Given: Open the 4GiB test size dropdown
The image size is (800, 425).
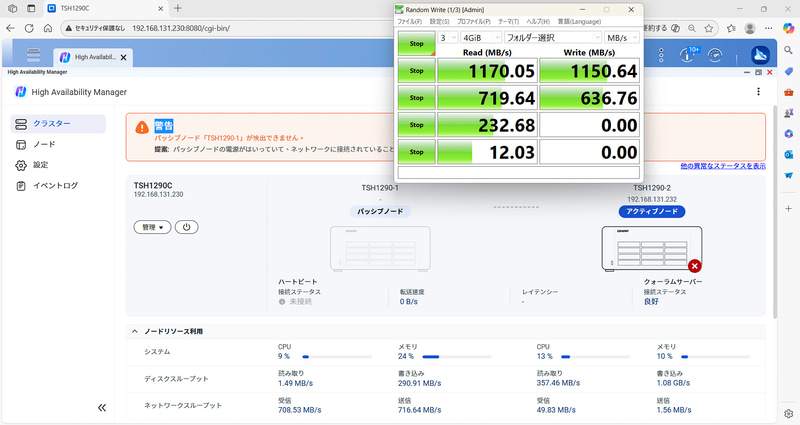Looking at the screenshot, I should click(x=481, y=38).
